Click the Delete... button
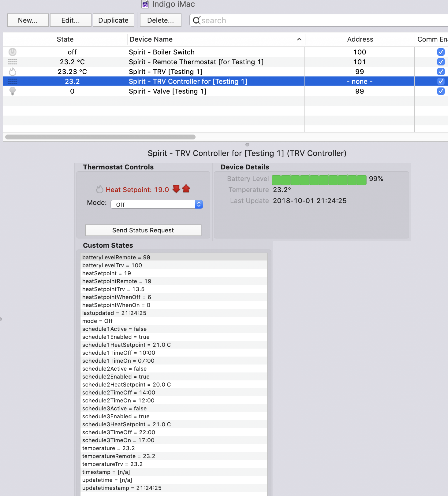 click(x=161, y=20)
